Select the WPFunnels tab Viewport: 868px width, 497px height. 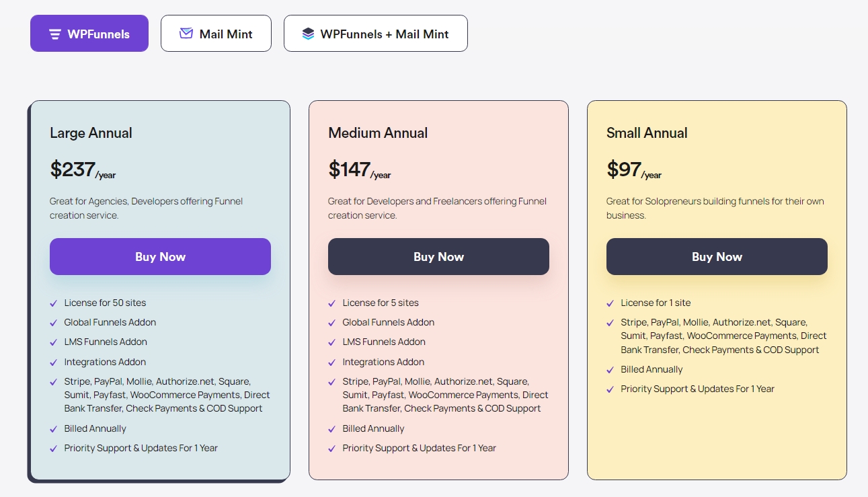[89, 34]
